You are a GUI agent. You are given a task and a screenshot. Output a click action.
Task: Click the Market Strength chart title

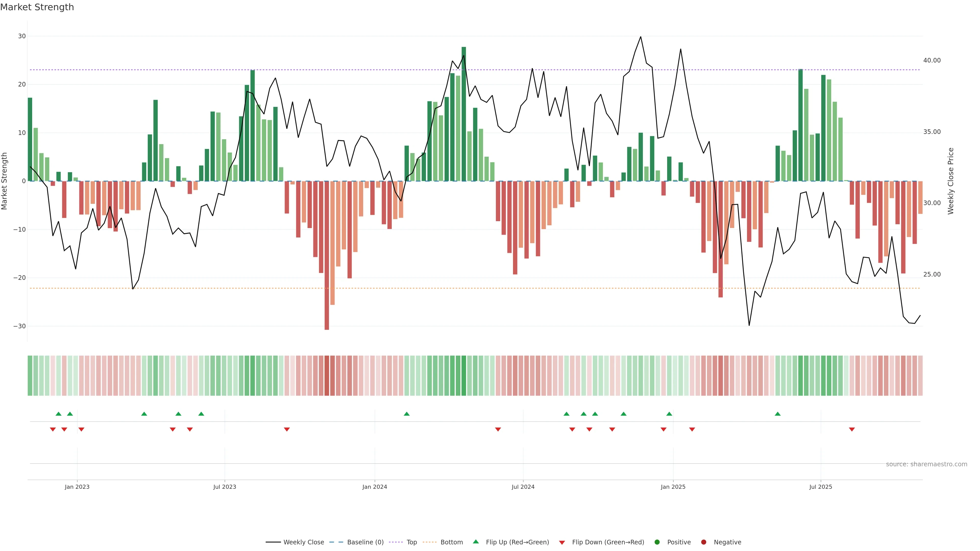(37, 7)
